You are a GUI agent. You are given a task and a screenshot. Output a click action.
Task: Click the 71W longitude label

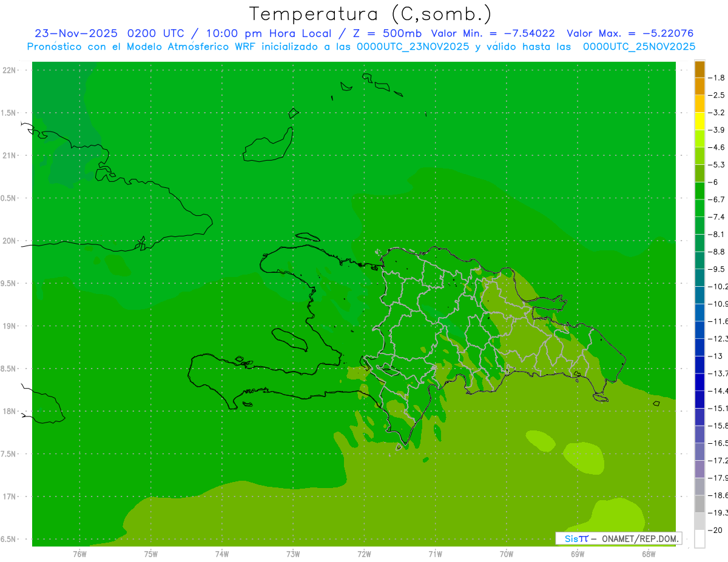tap(435, 554)
